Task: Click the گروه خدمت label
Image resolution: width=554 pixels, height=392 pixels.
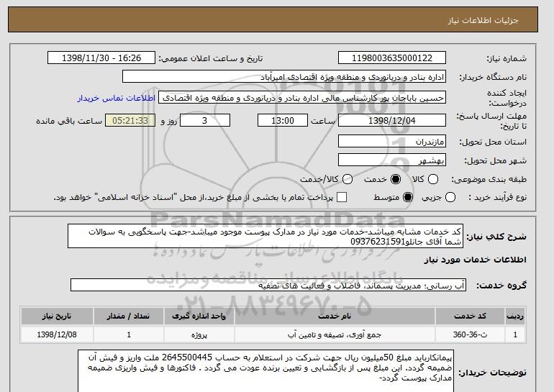Action: (x=501, y=286)
